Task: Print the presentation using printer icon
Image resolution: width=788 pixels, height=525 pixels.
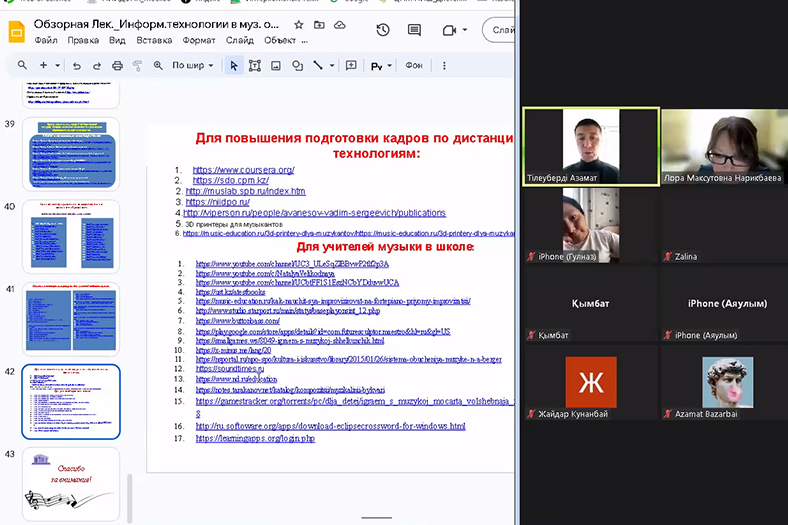Action: 117,65
